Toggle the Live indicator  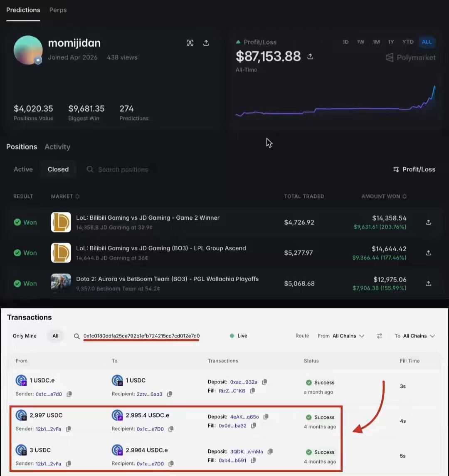point(239,336)
